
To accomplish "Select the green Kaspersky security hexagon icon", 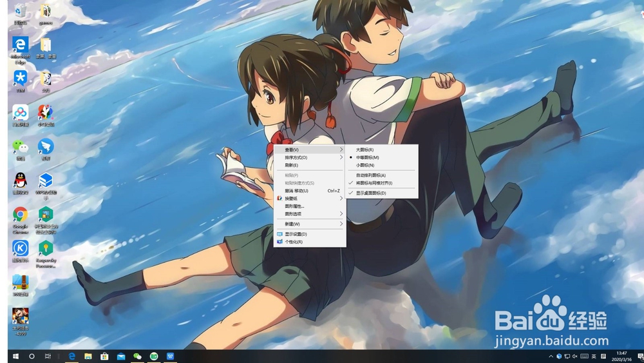I will 46,220.
